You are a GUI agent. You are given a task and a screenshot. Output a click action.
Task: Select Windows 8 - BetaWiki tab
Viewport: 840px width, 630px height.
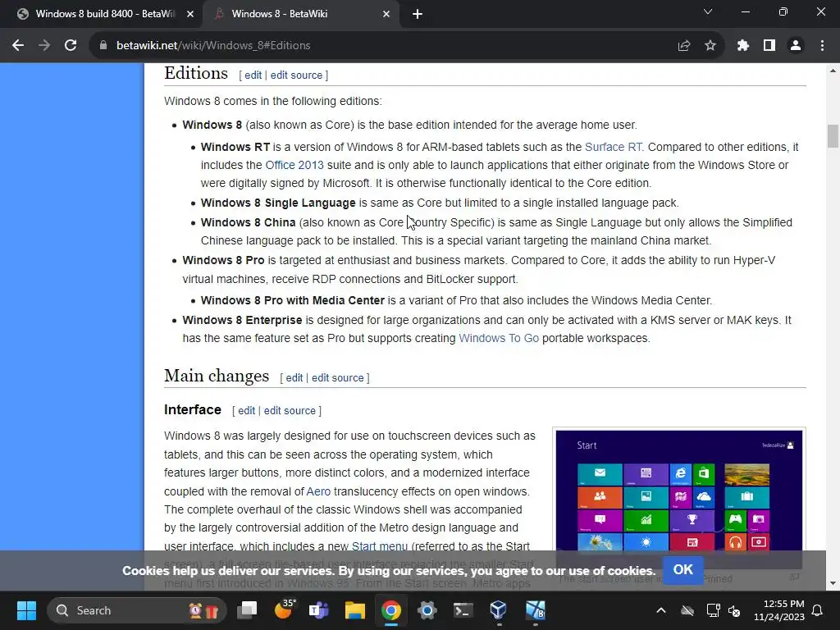point(301,14)
